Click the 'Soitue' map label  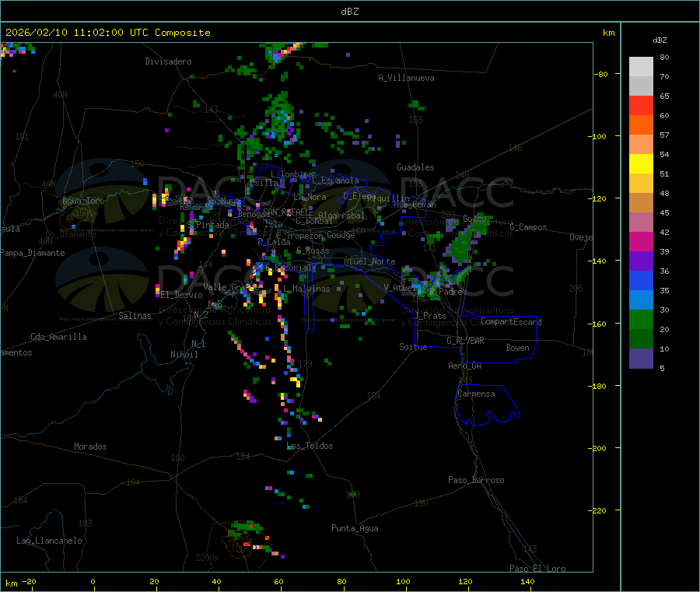point(413,347)
